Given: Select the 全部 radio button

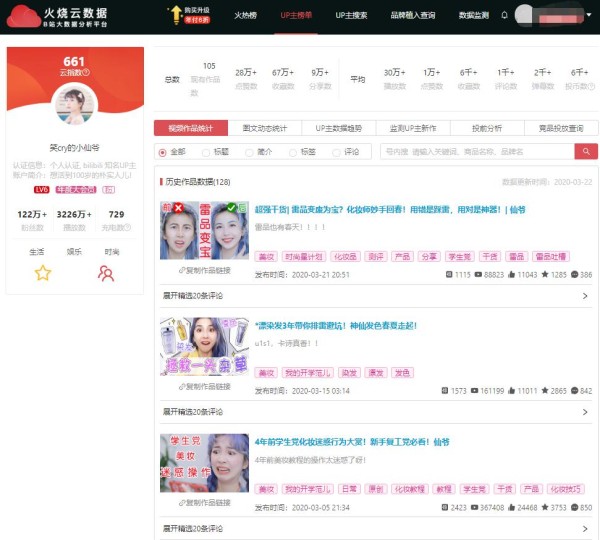Looking at the screenshot, I should coord(163,152).
